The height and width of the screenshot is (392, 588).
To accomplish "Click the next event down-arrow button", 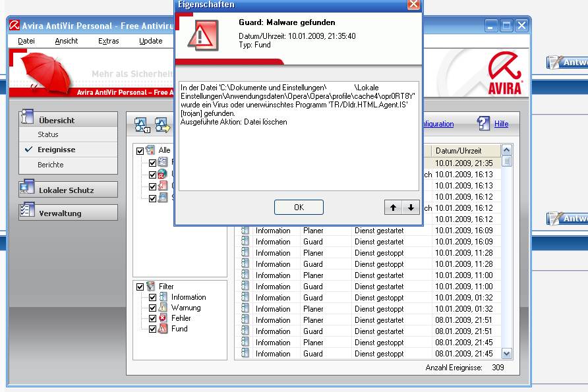I will pyautogui.click(x=411, y=208).
